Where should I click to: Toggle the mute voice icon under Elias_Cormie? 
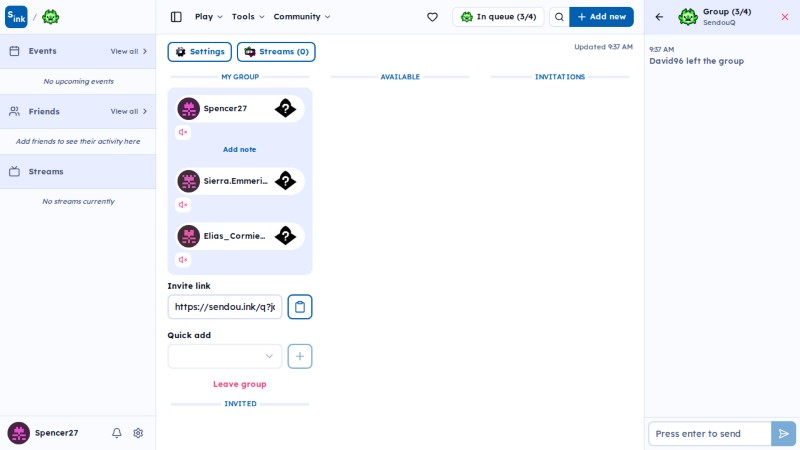point(183,260)
